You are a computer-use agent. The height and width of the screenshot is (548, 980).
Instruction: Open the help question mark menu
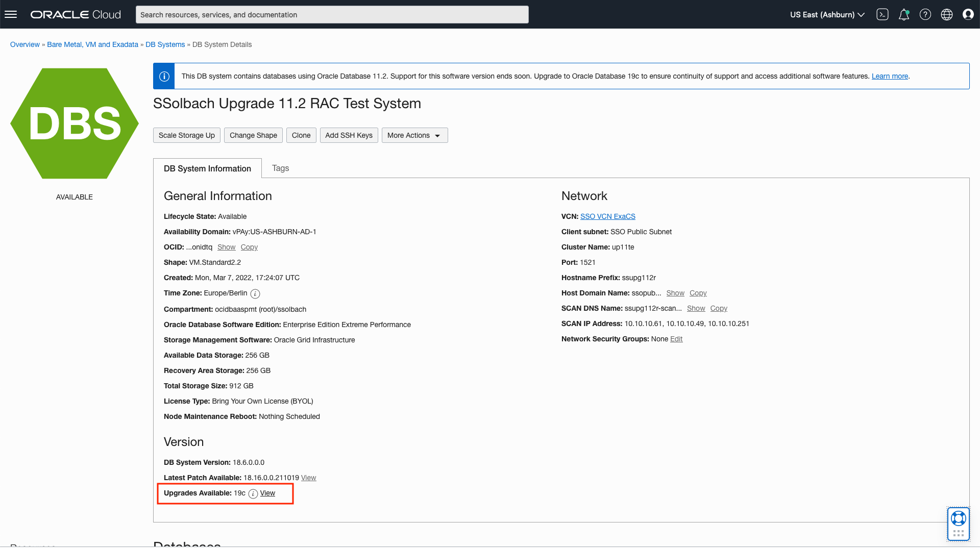(x=925, y=14)
